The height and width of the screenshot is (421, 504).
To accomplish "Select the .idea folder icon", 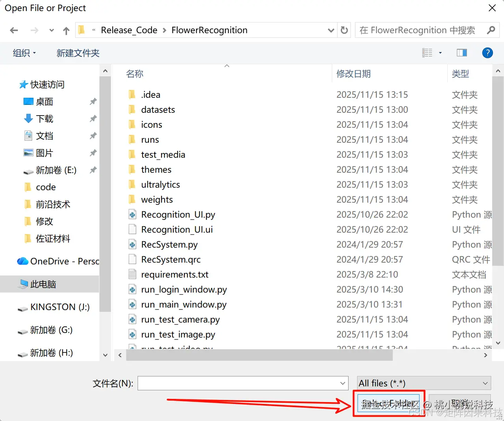I will [x=132, y=95].
